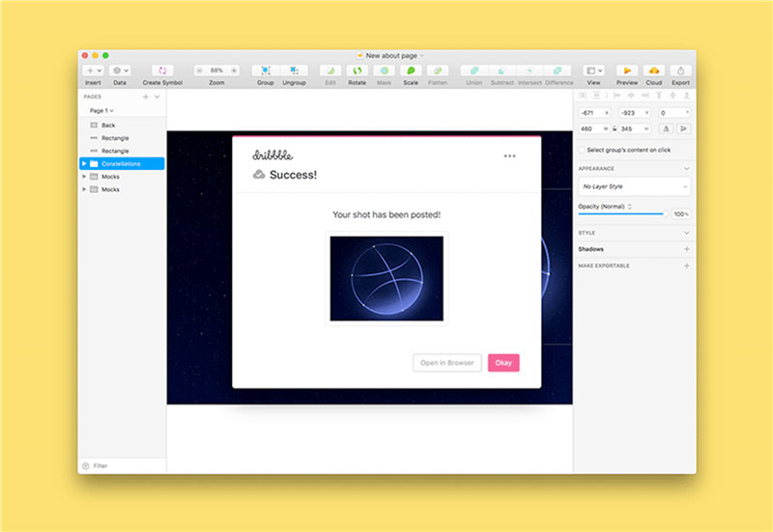
Task: Click the zoom 88% value
Action: (x=216, y=70)
